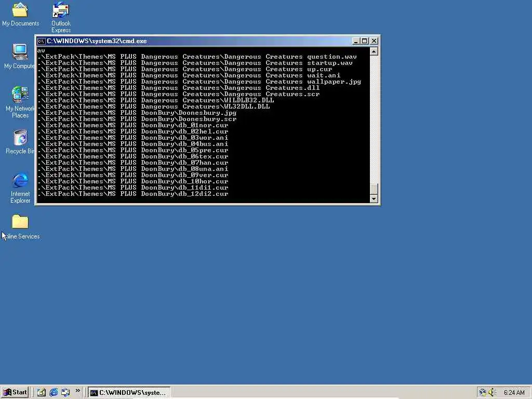The image size is (532, 399).
Task: Click the line ending in db_01nor.cur
Action: pos(132,125)
